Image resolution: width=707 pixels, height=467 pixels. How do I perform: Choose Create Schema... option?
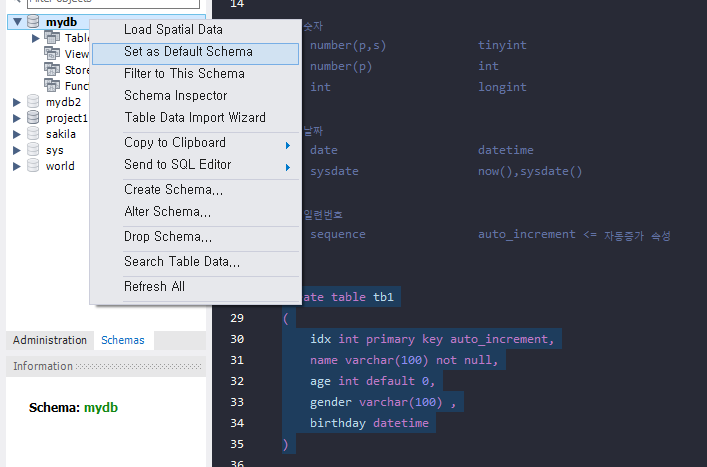point(195,190)
